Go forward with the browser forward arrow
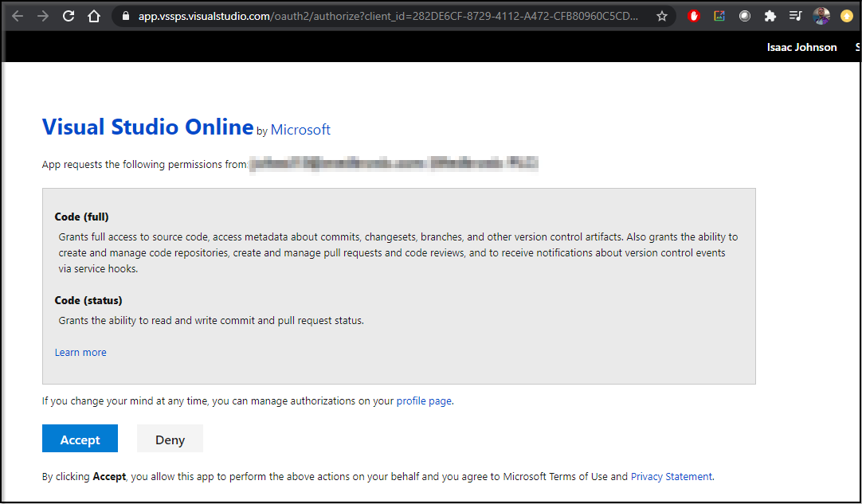The height and width of the screenshot is (504, 862). [x=43, y=16]
